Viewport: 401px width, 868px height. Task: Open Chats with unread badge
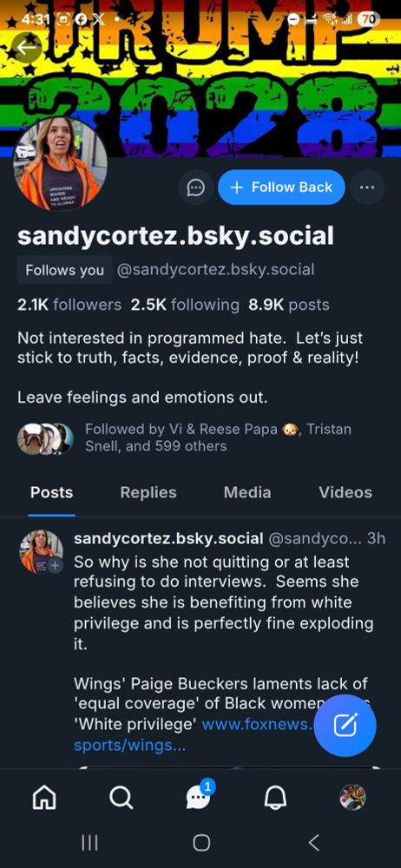point(200,795)
